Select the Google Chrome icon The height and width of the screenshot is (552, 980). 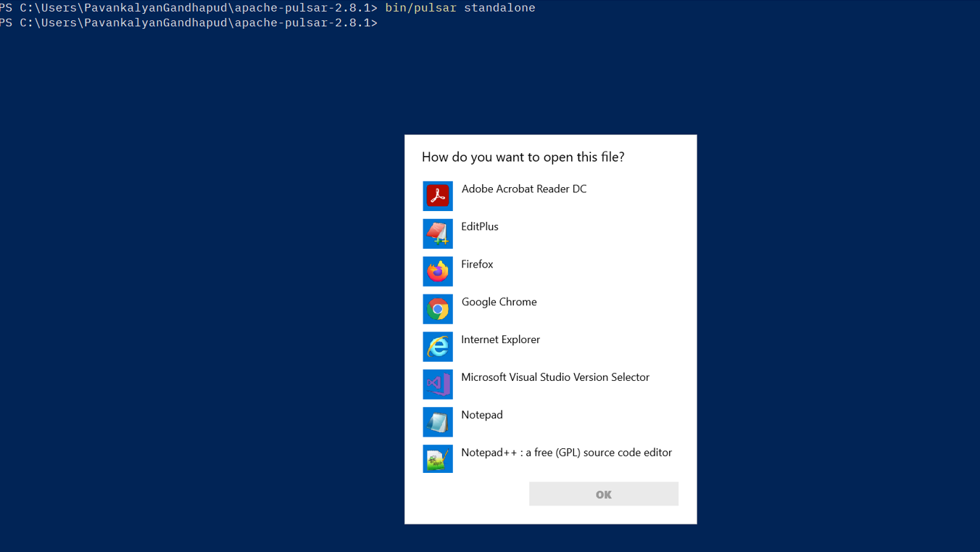click(x=438, y=309)
